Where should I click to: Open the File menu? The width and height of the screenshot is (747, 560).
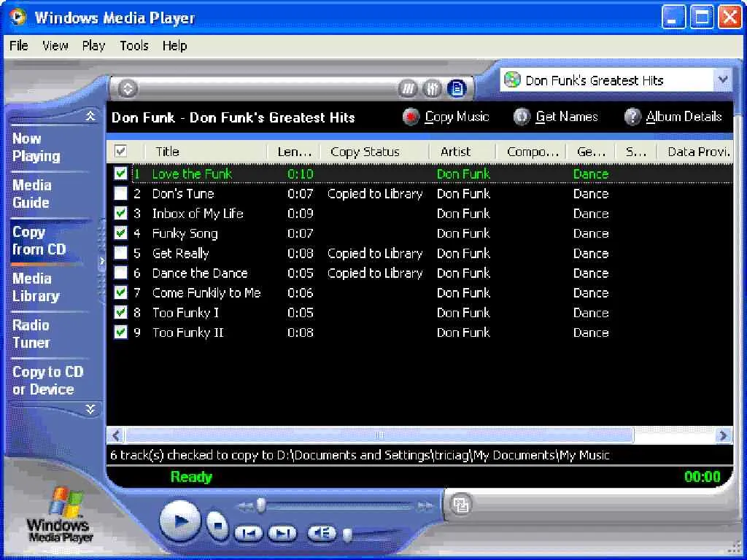[18, 46]
